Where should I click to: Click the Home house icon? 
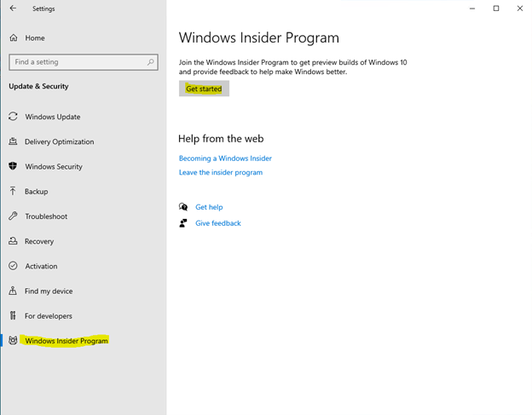pos(14,37)
